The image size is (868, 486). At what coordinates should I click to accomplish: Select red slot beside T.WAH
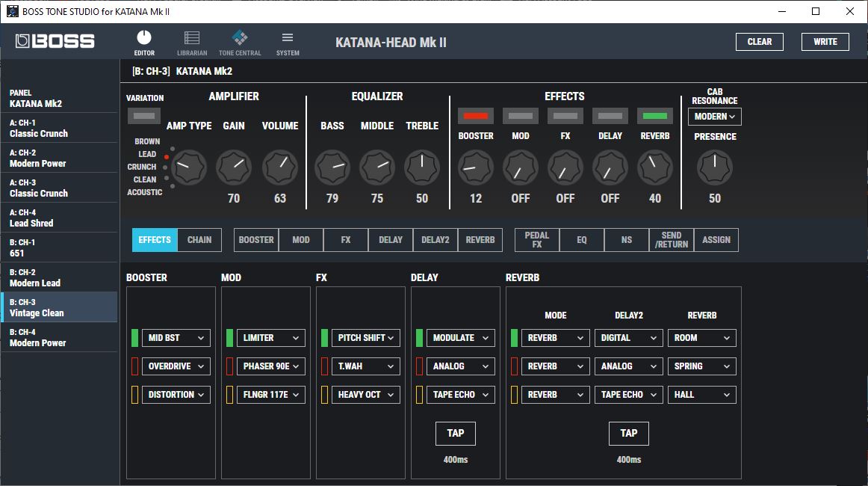(324, 366)
